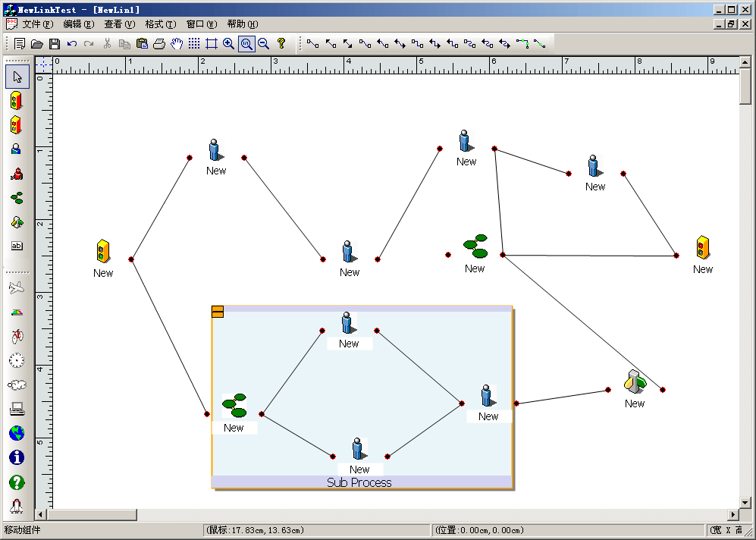
Task: Open the 文件(F) menu
Action: click(x=37, y=24)
